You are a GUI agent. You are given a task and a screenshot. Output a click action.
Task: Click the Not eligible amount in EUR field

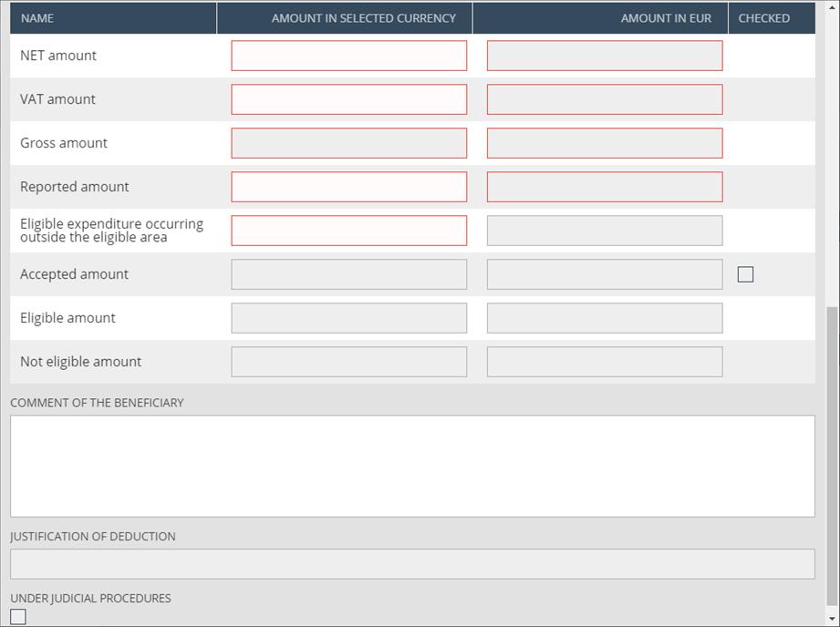point(605,362)
